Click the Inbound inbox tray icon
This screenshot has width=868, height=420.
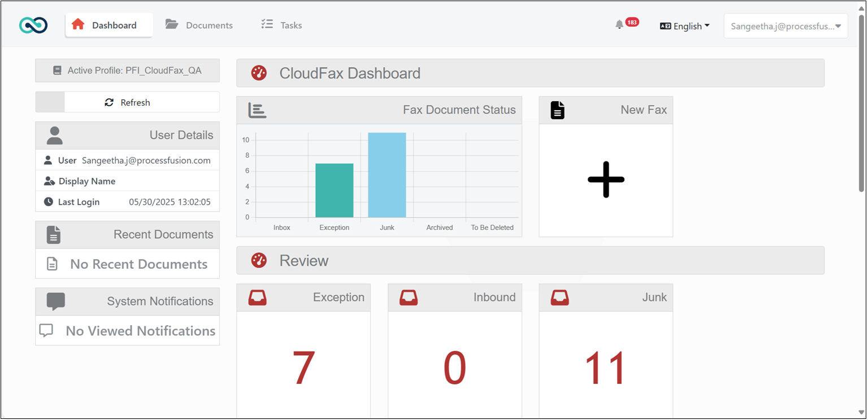(x=409, y=297)
